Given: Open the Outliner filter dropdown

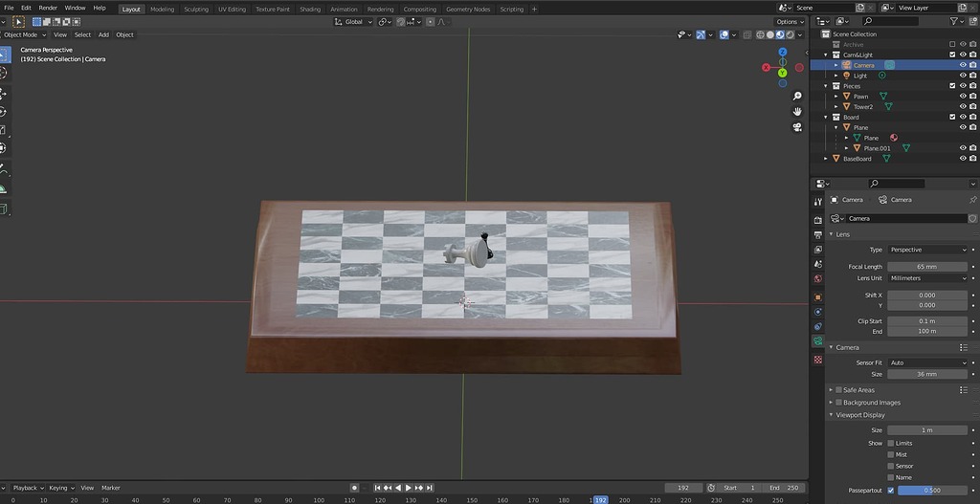Looking at the screenshot, I should point(956,21).
